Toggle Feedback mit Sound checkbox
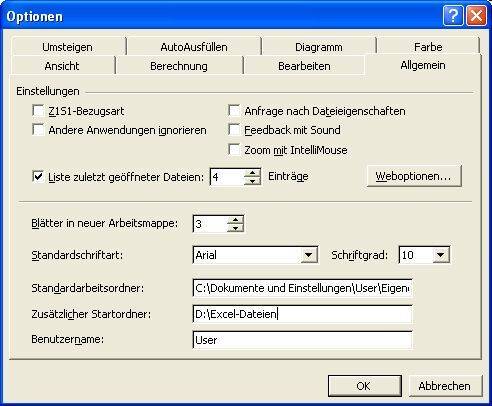The image size is (492, 406). [234, 130]
